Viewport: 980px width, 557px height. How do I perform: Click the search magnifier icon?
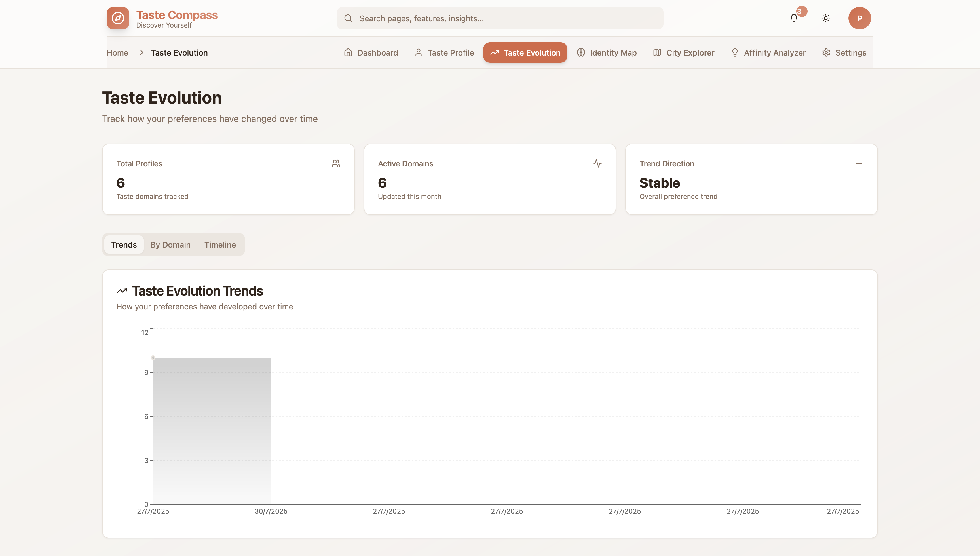click(348, 18)
